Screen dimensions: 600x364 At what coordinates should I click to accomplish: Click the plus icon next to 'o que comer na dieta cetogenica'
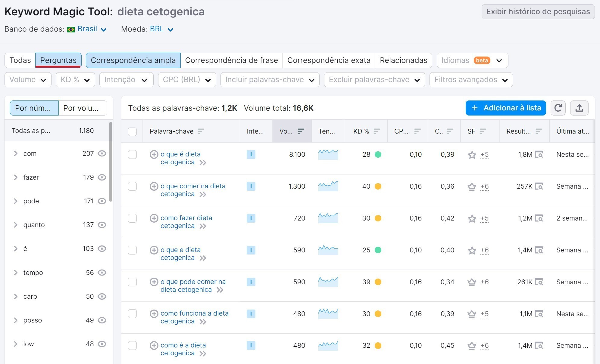point(154,186)
